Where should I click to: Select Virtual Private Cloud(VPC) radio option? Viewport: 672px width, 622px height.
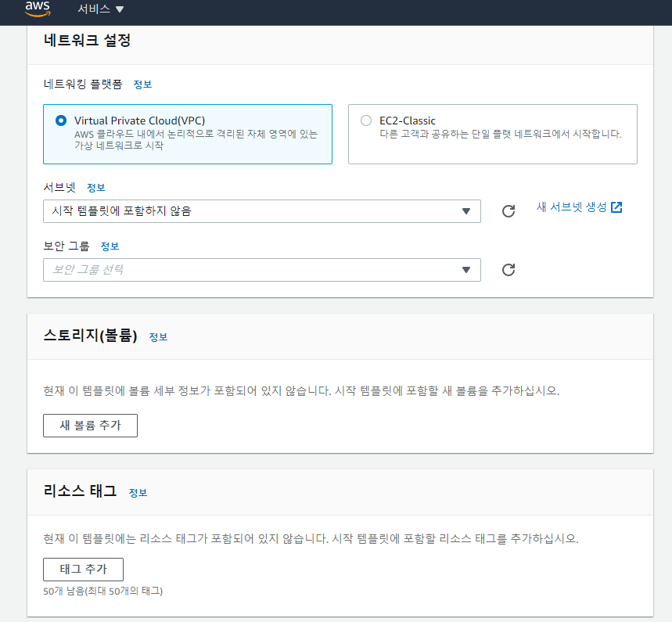coord(62,120)
